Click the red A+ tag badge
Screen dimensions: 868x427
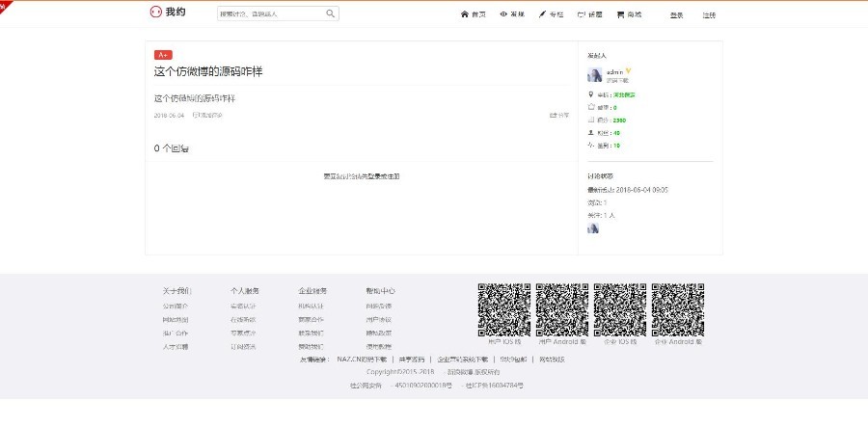(x=163, y=55)
